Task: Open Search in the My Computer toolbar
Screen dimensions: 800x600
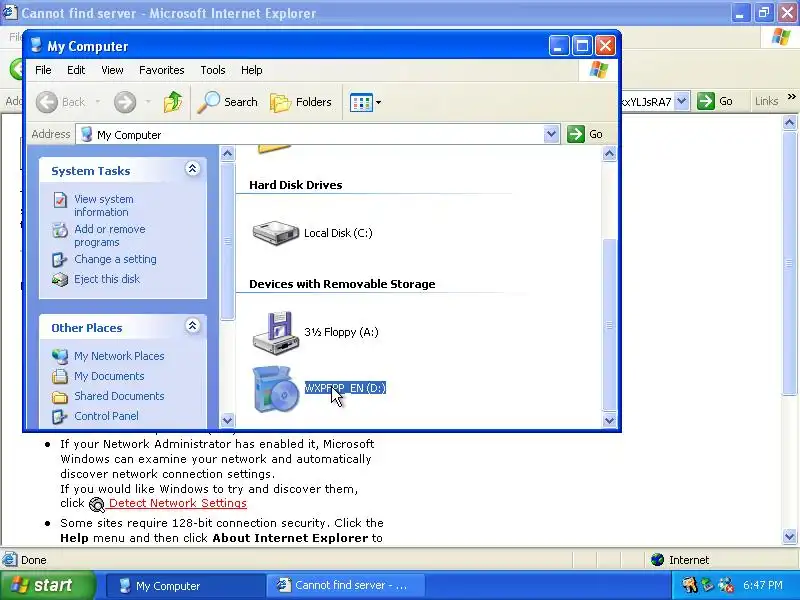Action: tap(228, 102)
